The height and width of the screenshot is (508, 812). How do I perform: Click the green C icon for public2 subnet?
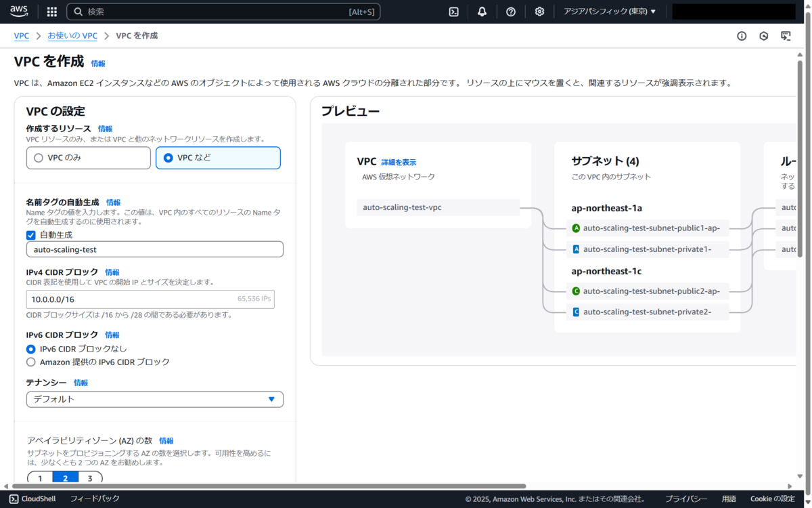[x=576, y=291]
